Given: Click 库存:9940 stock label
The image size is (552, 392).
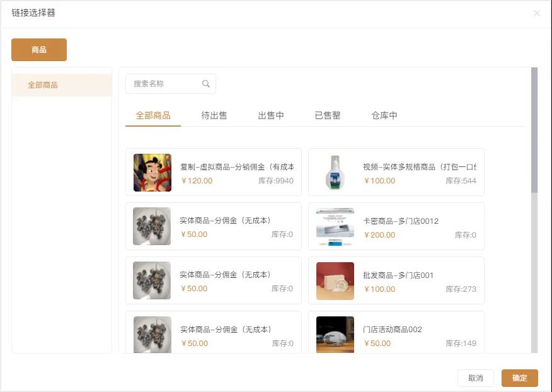Looking at the screenshot, I should tap(276, 181).
